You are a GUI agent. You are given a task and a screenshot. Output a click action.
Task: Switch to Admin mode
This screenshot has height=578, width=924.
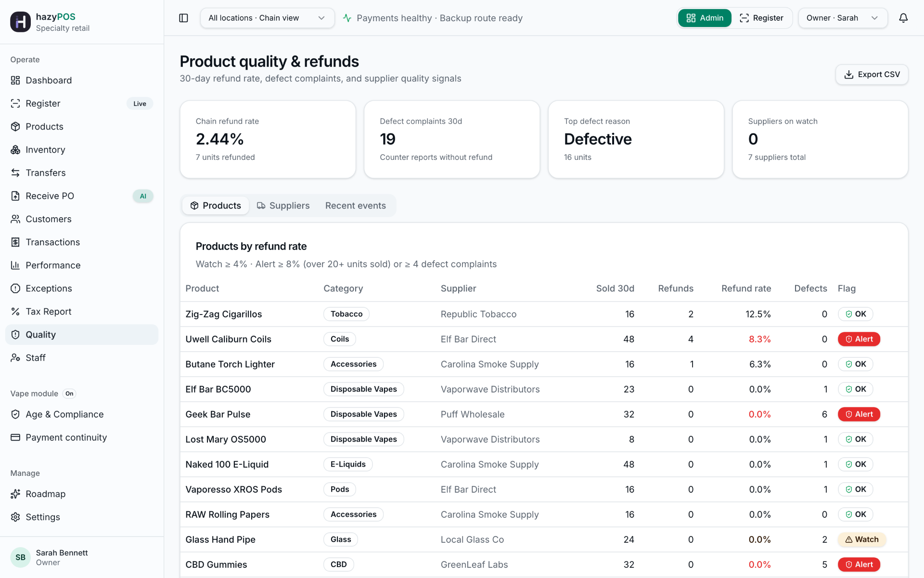point(705,18)
